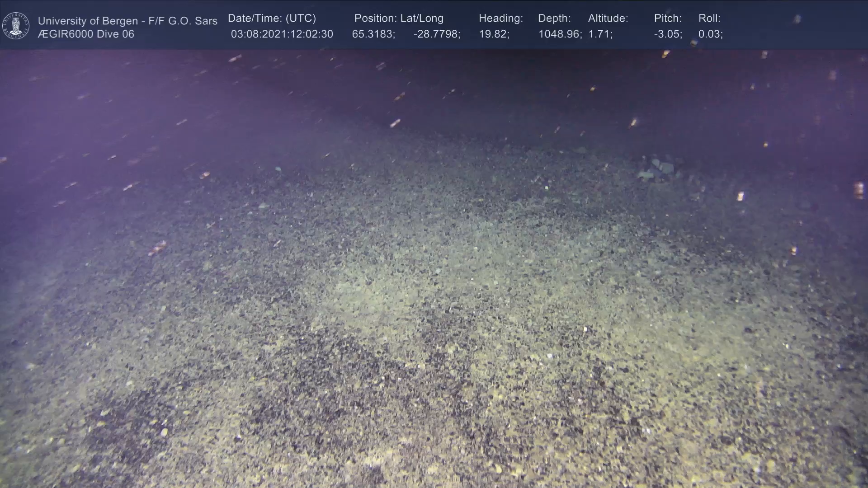The height and width of the screenshot is (488, 868).
Task: Click the Altitude label
Action: pyautogui.click(x=608, y=19)
